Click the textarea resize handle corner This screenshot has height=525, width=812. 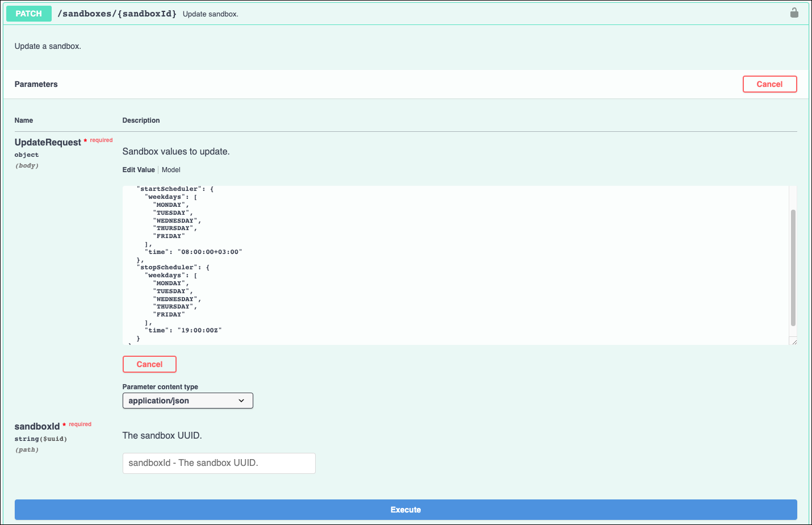(794, 341)
